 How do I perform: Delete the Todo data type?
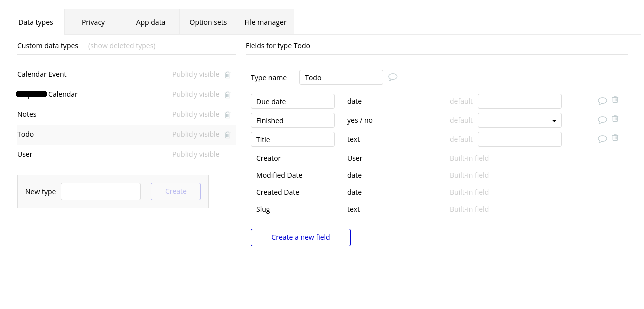coord(228,135)
